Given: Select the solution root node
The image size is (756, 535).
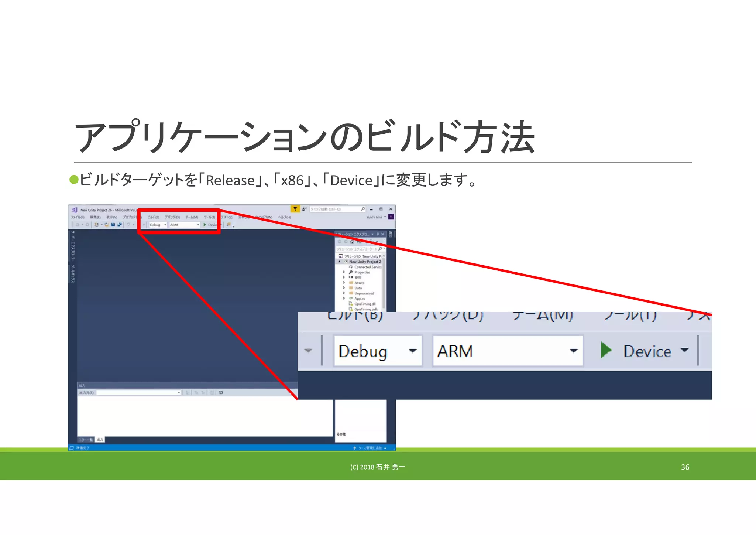Looking at the screenshot, I should click(360, 256).
